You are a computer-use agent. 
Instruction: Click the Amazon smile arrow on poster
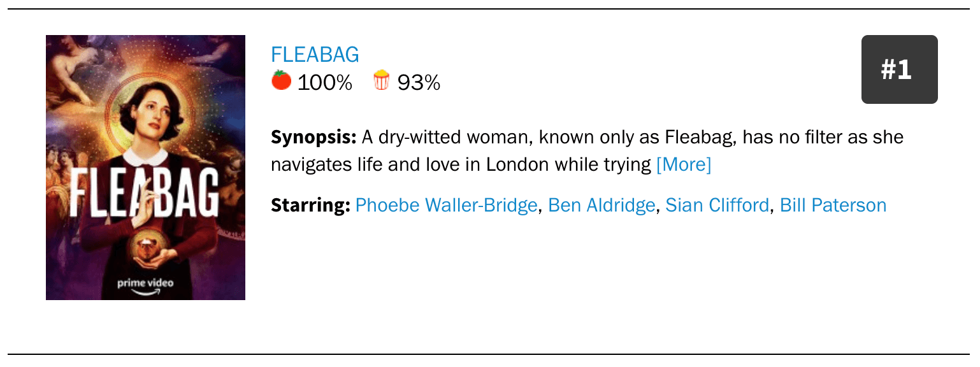(145, 292)
